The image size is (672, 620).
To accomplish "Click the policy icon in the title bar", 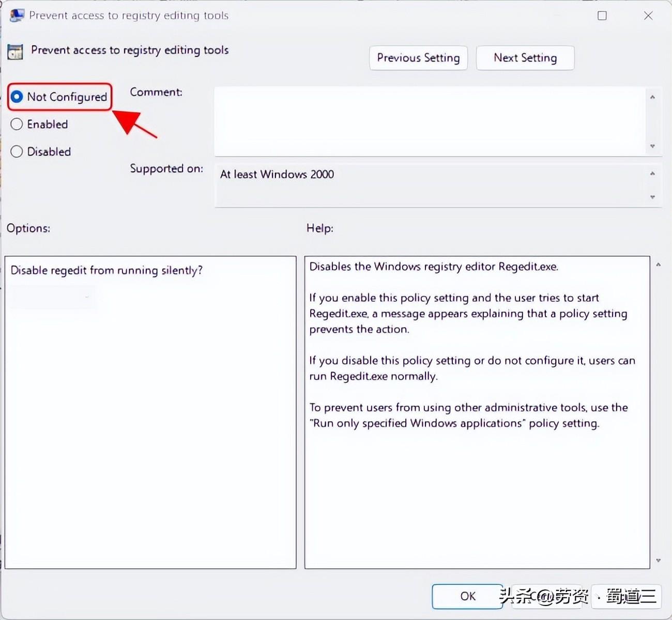I will pos(17,16).
